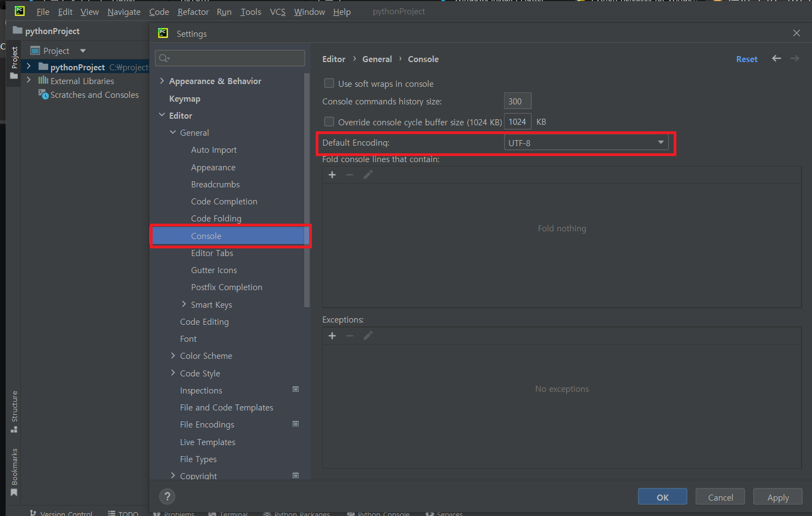Click the edit pencil under Exceptions
Screen dimensions: 812x516
(x=368, y=336)
